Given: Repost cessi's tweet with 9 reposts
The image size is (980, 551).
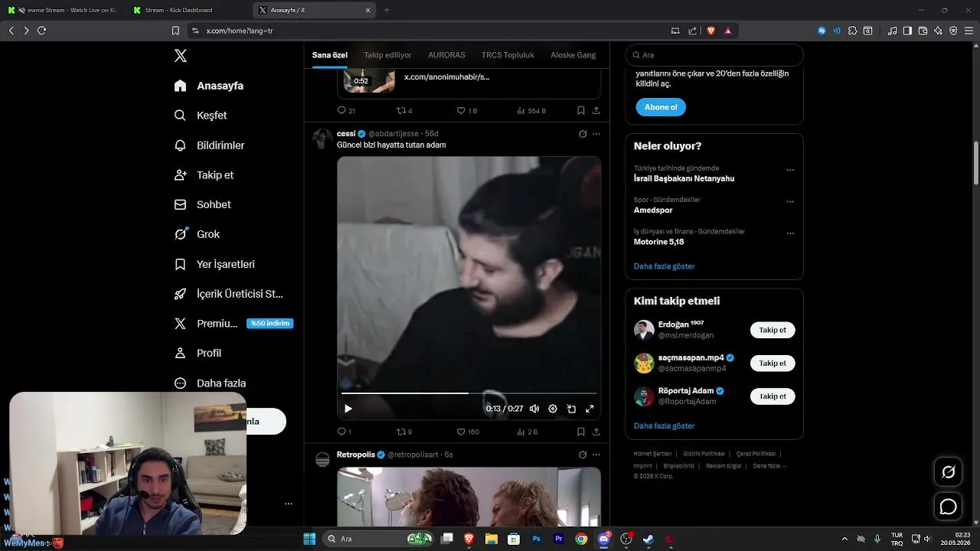Looking at the screenshot, I should pyautogui.click(x=404, y=432).
